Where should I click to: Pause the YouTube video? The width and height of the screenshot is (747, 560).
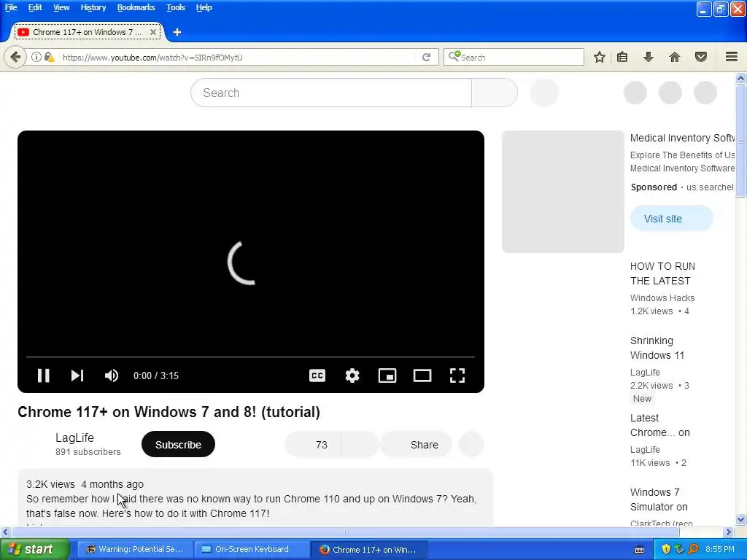pyautogui.click(x=43, y=376)
